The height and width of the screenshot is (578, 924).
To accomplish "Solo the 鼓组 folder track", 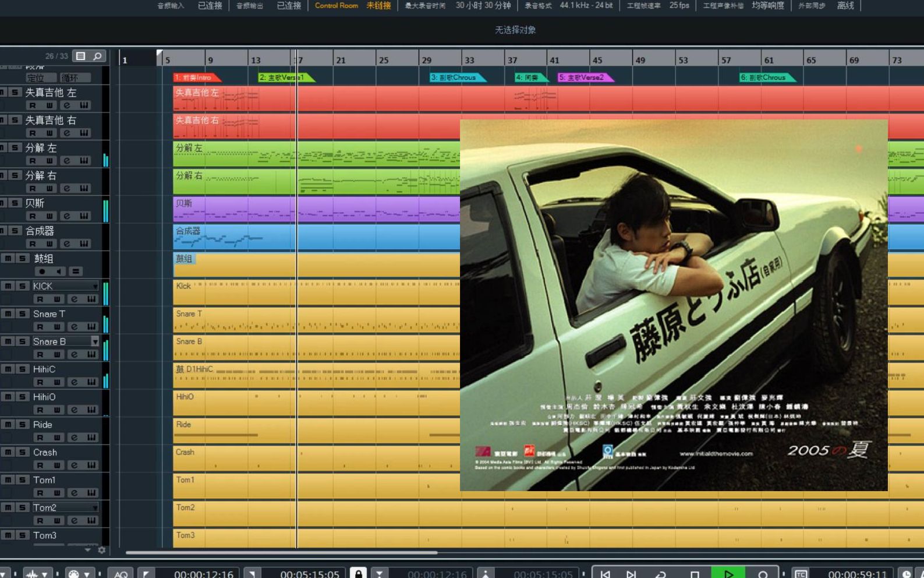I will (22, 258).
